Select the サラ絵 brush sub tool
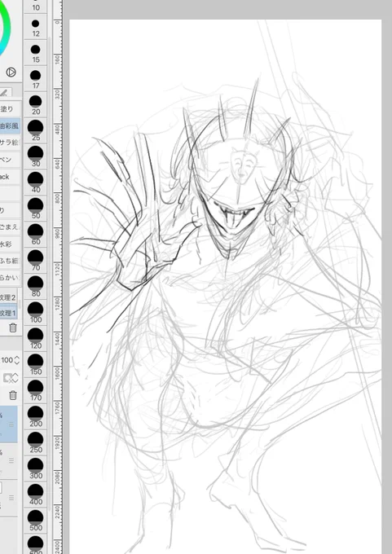This screenshot has height=554, width=392. click(10, 143)
